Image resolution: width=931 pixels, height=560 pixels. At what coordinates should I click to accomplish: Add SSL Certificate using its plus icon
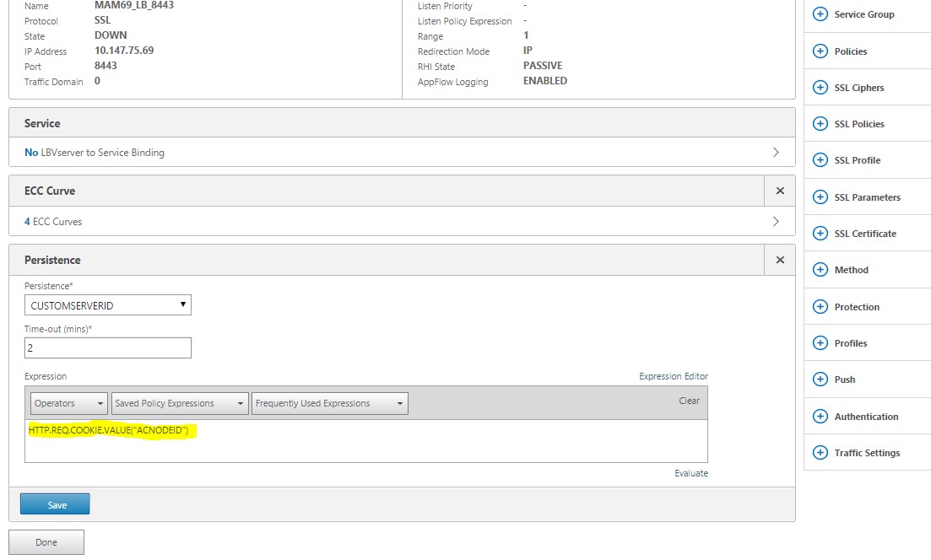[820, 234]
